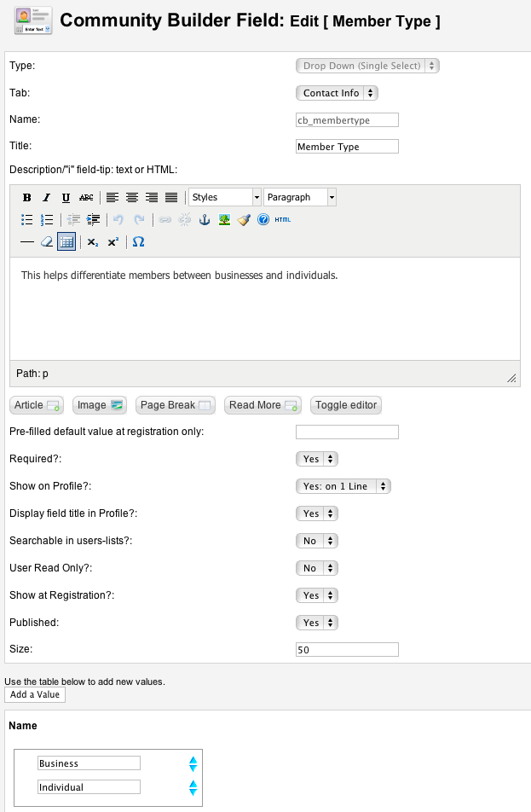Toggle justify full alignment
The image size is (531, 812).
pyautogui.click(x=171, y=198)
